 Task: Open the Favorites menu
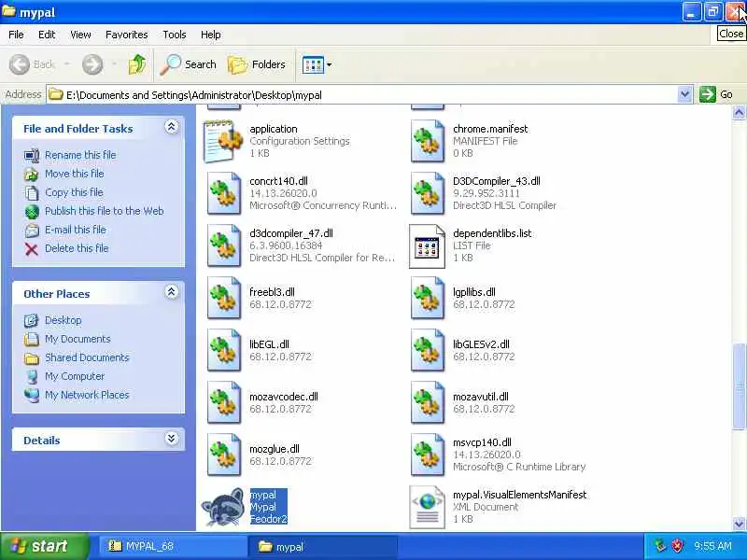coord(127,35)
